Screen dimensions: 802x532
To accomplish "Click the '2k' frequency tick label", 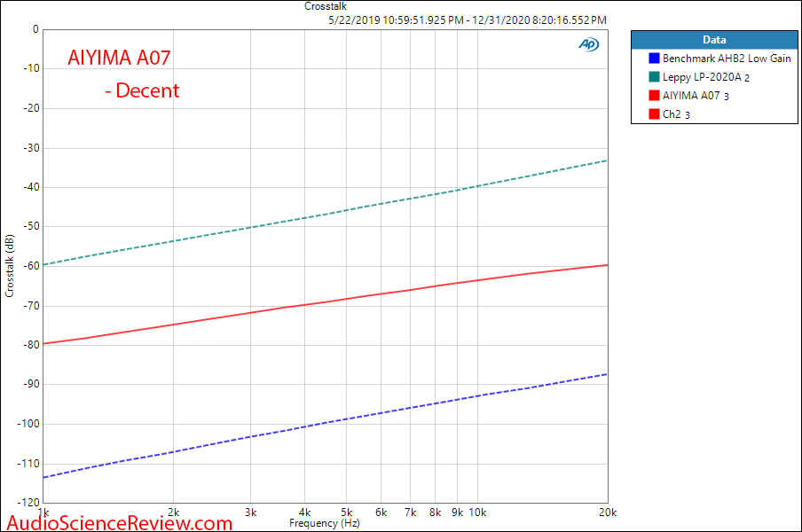I will click(173, 512).
